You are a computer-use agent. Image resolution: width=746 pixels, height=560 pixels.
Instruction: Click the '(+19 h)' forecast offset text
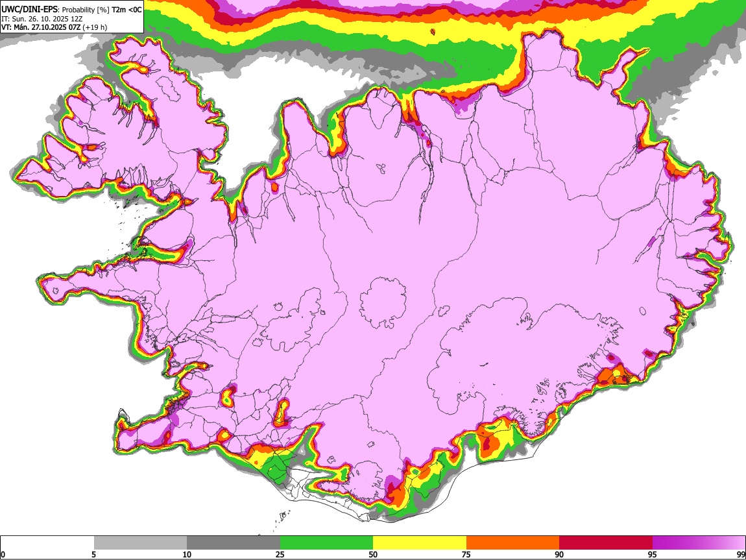pos(95,27)
